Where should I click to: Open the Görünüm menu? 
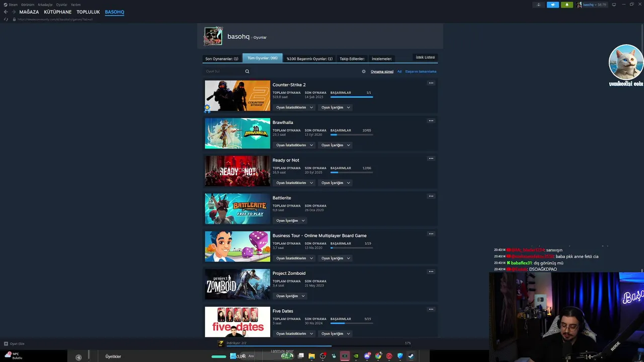(28, 5)
